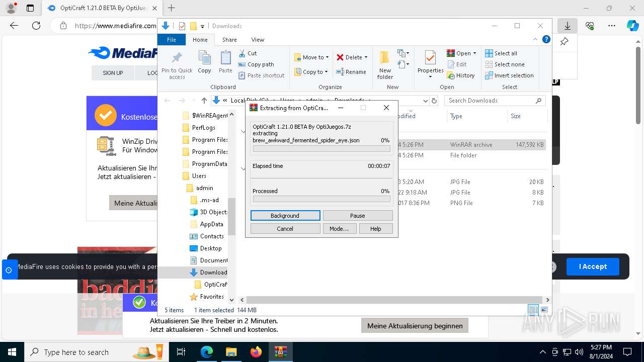
Task: Click Windows taskbar search box
Action: (97, 352)
